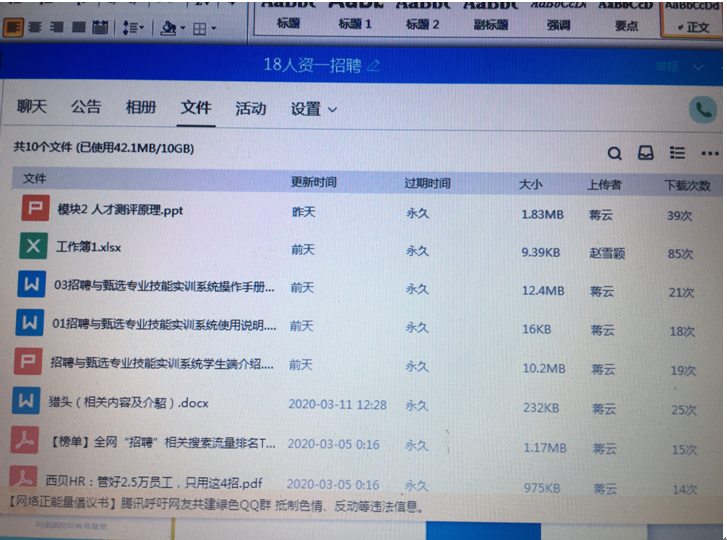Expand the 设置 dropdown menu
This screenshot has height=540, width=727.
click(314, 109)
